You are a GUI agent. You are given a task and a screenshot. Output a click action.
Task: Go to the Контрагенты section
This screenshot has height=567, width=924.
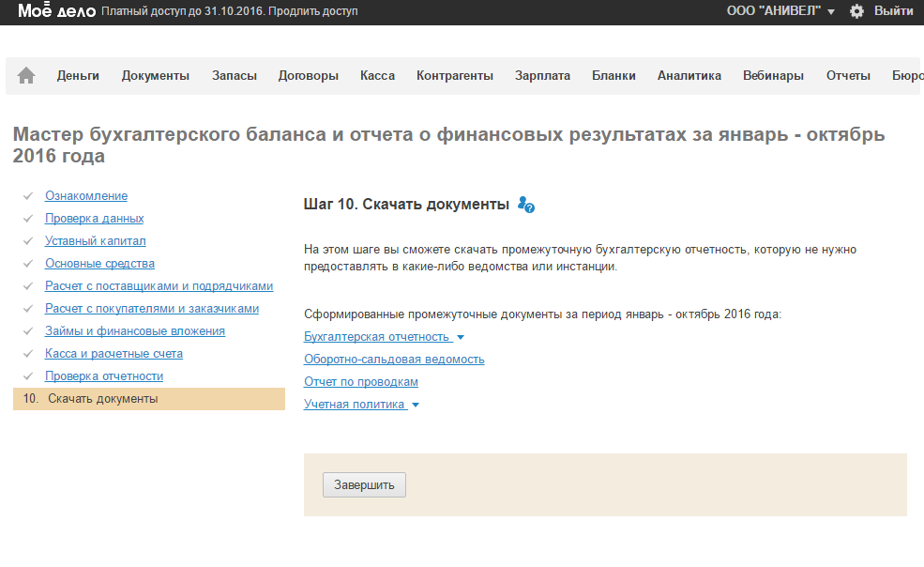pyautogui.click(x=455, y=76)
